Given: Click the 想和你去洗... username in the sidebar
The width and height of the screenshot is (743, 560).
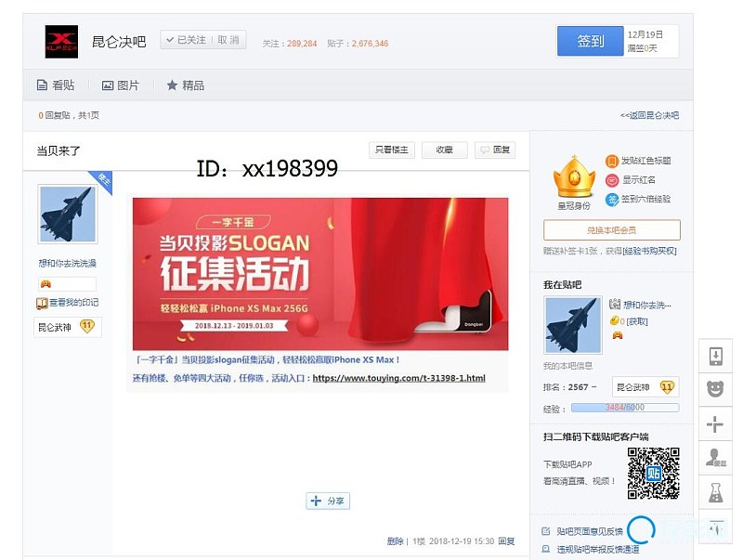Looking at the screenshot, I should [x=647, y=306].
